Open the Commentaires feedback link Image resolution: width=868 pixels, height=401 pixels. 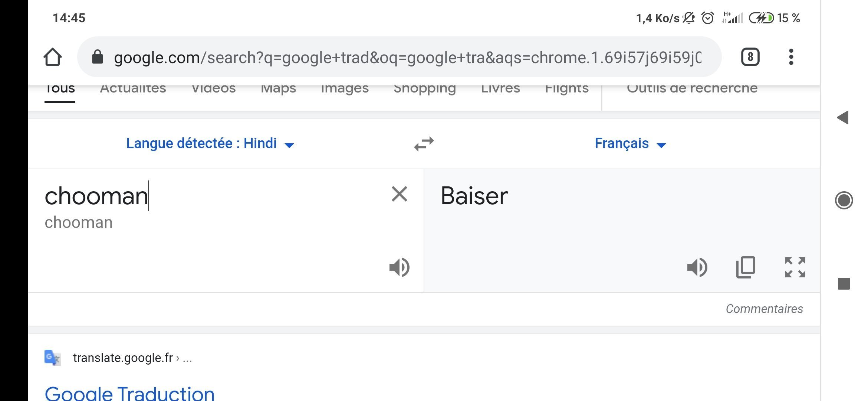pyautogui.click(x=764, y=309)
